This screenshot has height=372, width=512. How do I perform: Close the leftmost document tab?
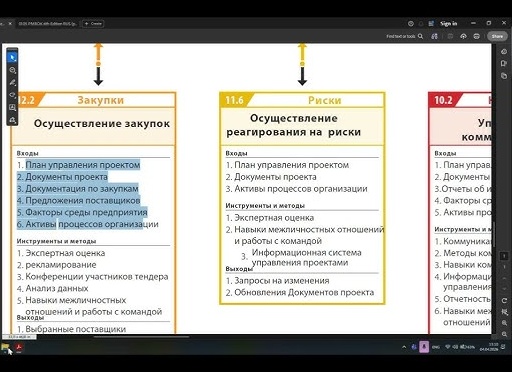click(x=10, y=23)
